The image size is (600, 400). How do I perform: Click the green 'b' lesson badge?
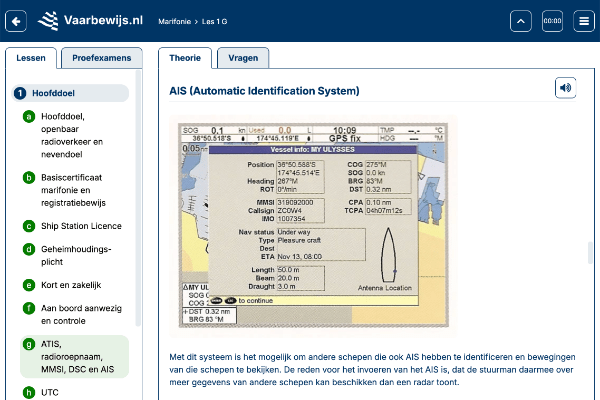point(29,178)
